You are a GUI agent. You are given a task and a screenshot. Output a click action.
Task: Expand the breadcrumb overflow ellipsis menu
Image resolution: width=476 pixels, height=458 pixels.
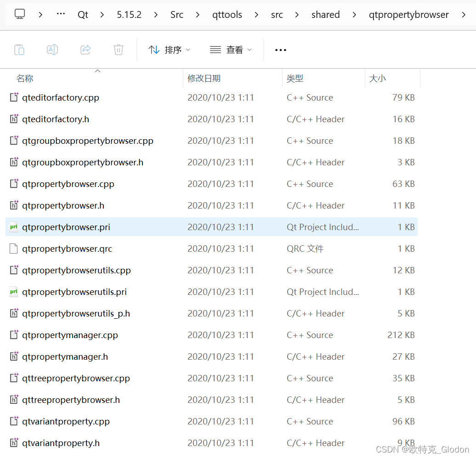[x=60, y=14]
